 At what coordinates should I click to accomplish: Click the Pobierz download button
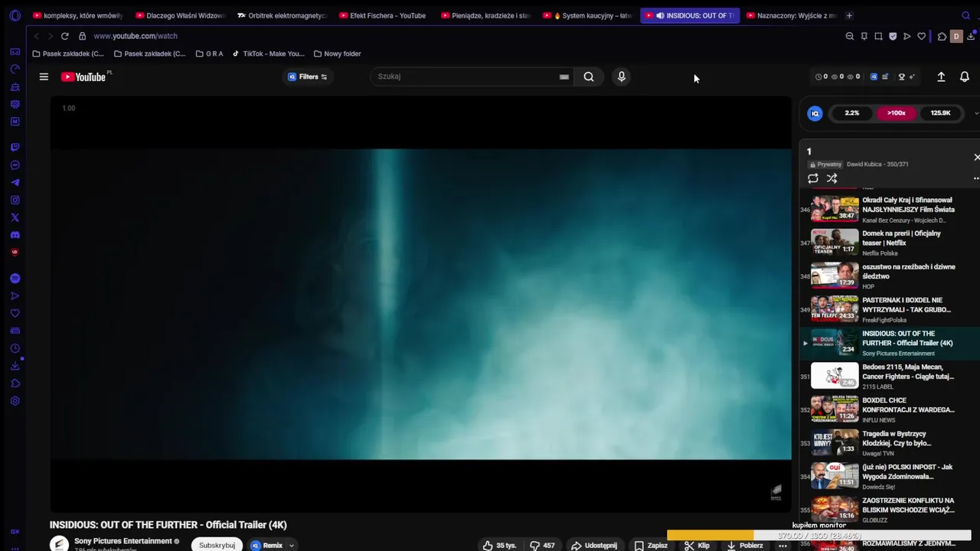pyautogui.click(x=744, y=546)
